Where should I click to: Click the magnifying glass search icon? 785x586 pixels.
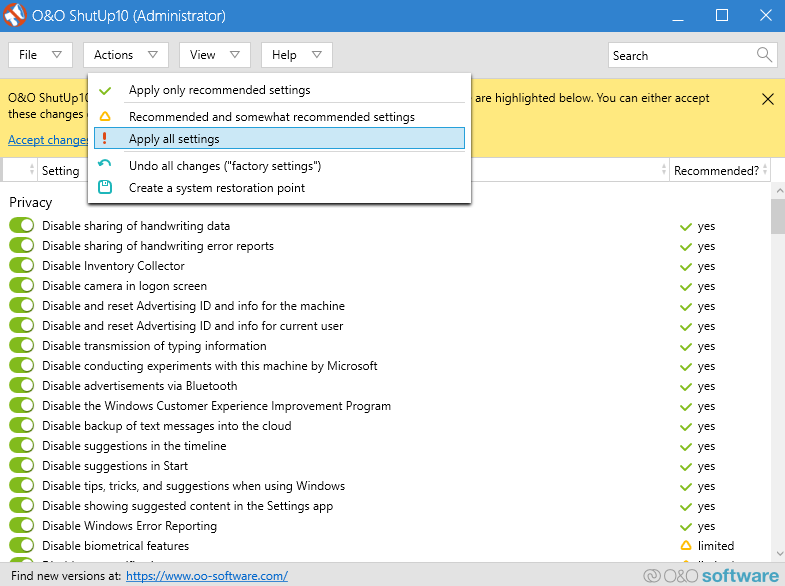[764, 55]
